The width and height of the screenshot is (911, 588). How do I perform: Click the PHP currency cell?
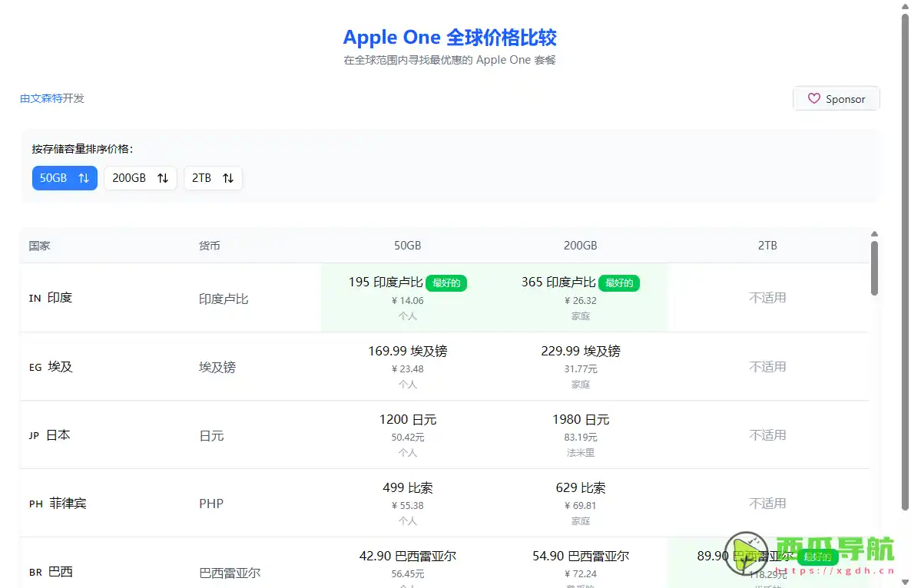click(211, 504)
